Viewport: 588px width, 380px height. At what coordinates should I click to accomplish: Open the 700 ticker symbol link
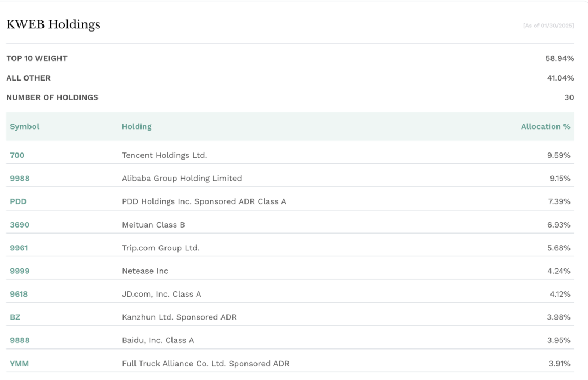(x=17, y=155)
